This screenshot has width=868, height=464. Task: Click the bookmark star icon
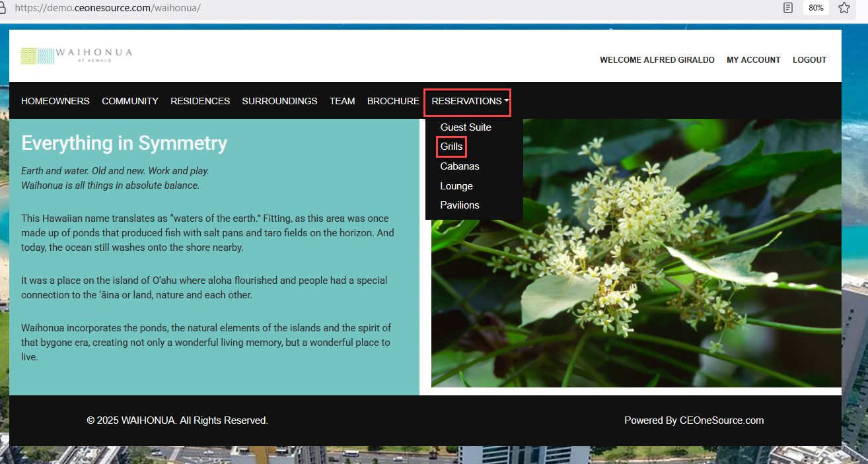point(844,8)
